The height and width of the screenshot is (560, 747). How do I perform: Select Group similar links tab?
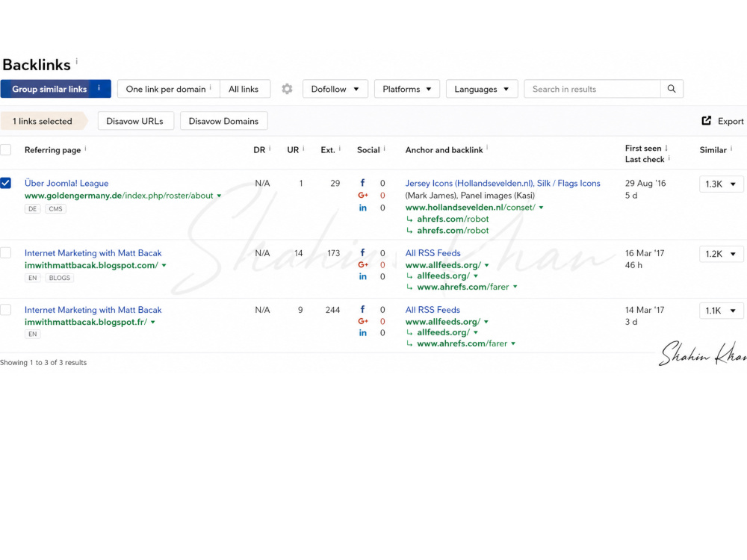[56, 89]
